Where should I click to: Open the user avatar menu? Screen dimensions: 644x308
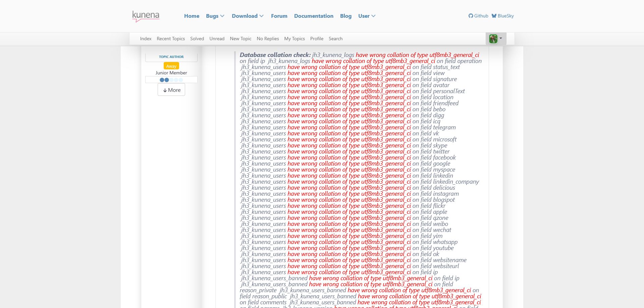pos(495,39)
